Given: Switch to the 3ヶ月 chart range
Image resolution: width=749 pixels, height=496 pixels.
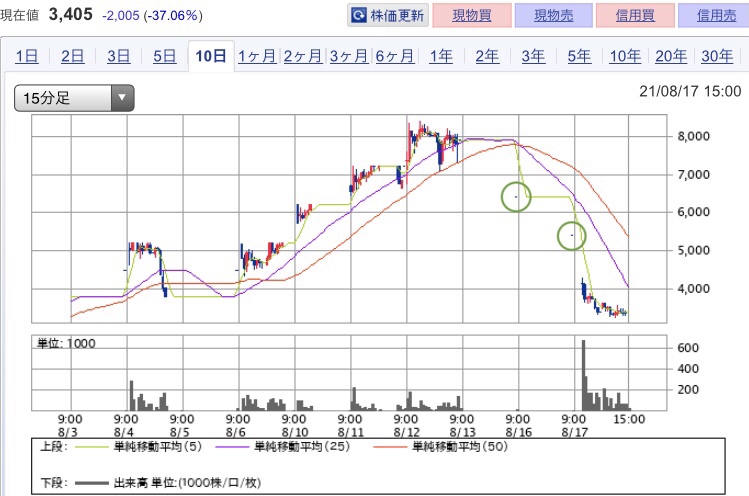Looking at the screenshot, I should [349, 56].
